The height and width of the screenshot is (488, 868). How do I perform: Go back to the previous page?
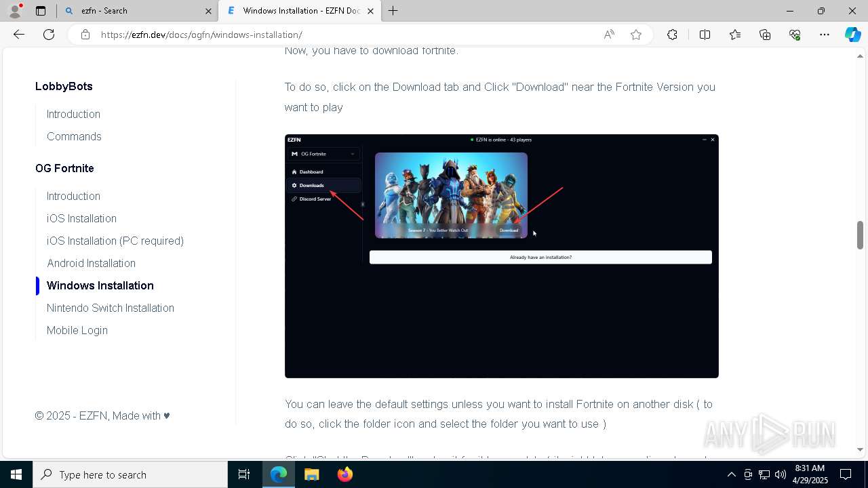coord(19,35)
